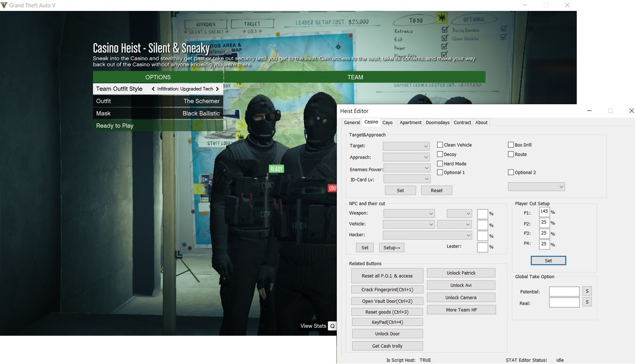Open the ID-Card Lv dropdown
The height and width of the screenshot is (364, 635).
pos(407,179)
